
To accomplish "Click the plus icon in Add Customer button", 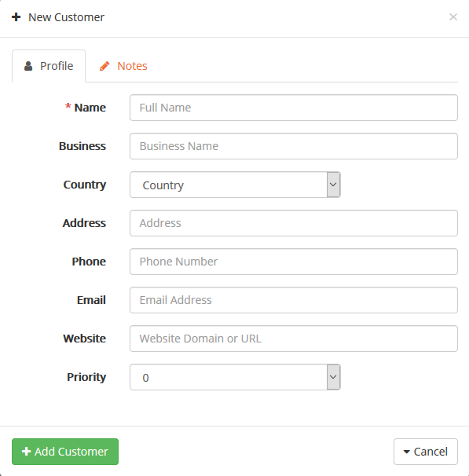I will 27,451.
